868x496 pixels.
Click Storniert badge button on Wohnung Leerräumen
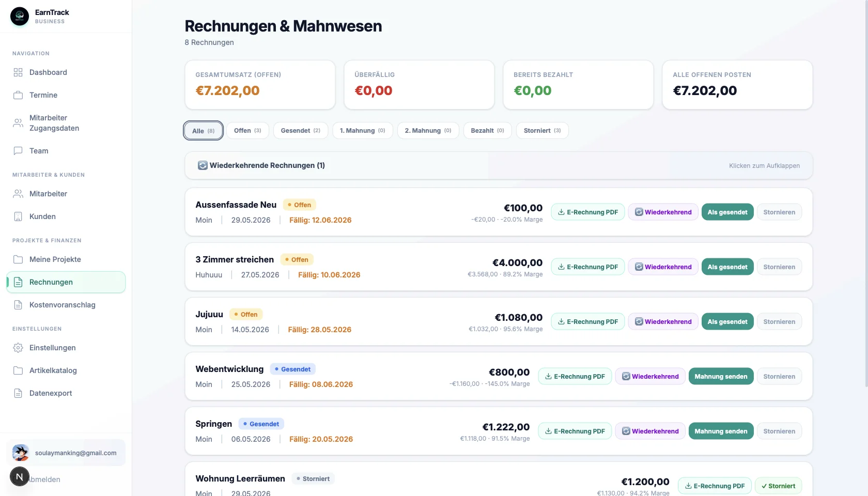pyautogui.click(x=778, y=486)
